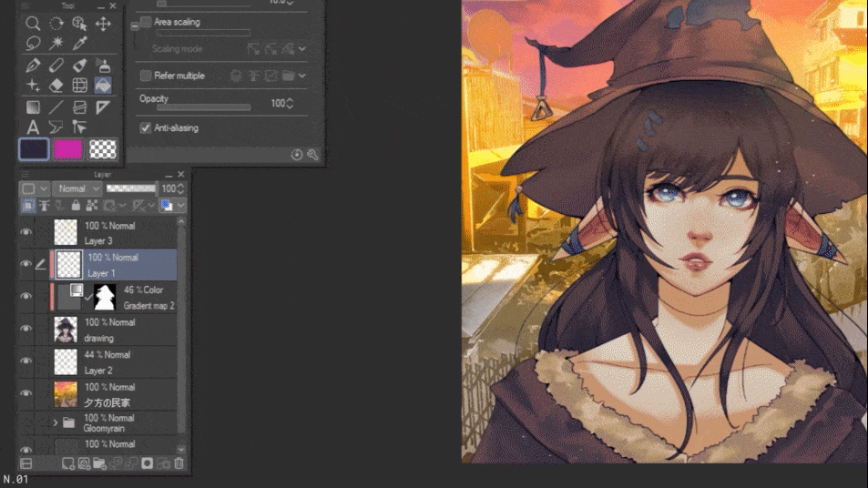Select the Ruler triangle tool

(103, 107)
